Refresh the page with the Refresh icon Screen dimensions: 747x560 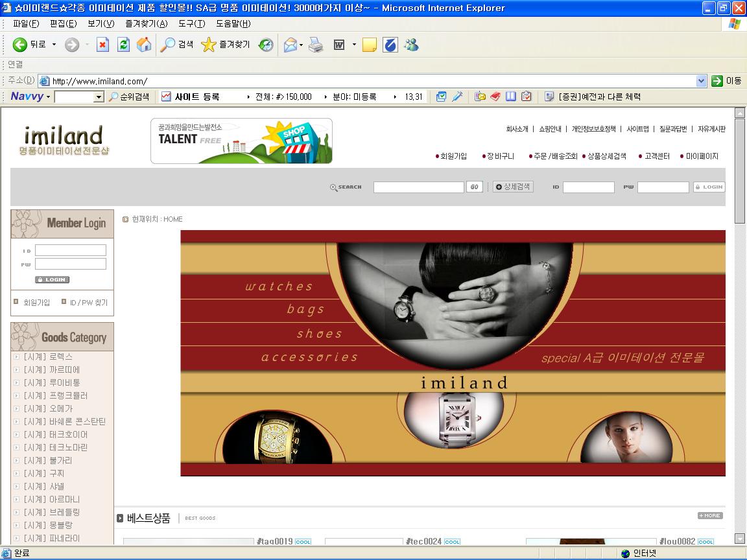(123, 45)
